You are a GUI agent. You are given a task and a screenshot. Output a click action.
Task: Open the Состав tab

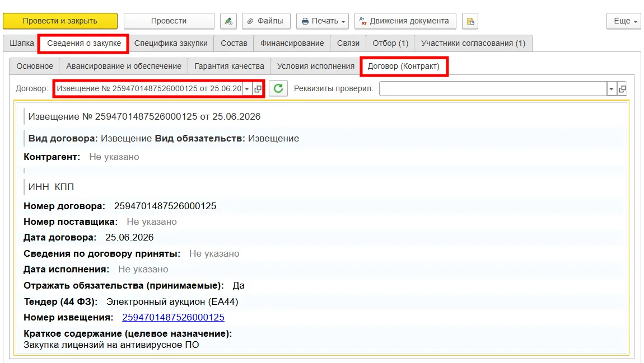point(234,43)
